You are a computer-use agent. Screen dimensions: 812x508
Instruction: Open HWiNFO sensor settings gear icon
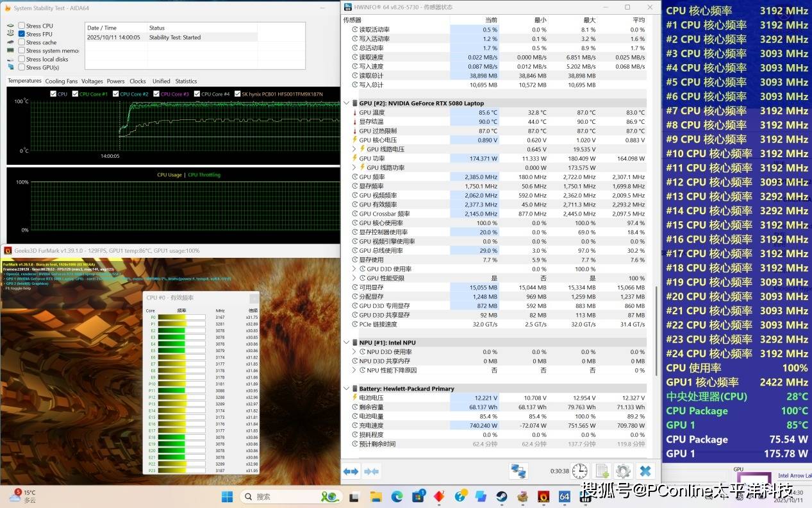623,471
